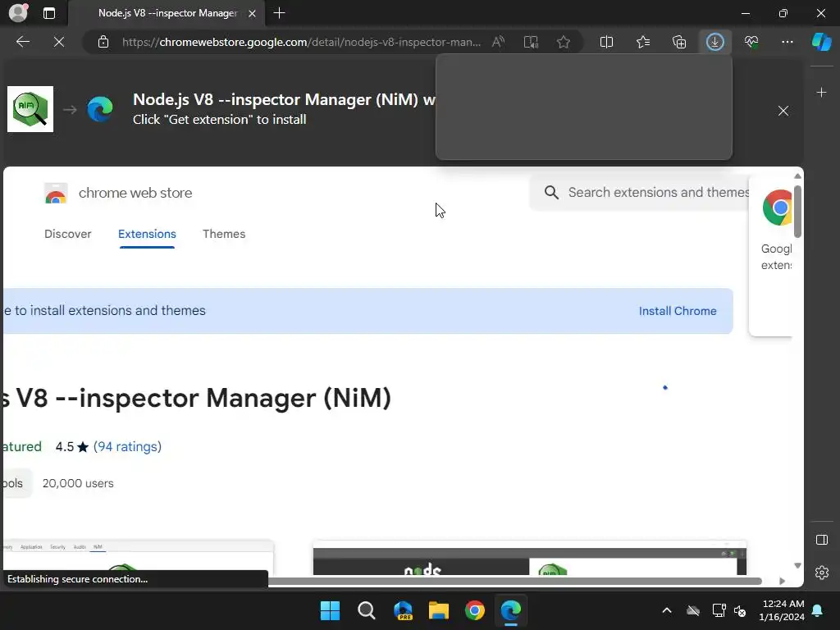Toggle the Edge sidebar panel button
This screenshot has width=840, height=630.
pos(822,540)
